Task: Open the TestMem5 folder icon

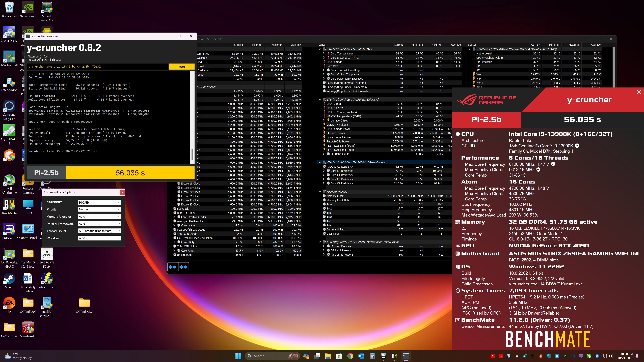Action: (28, 258)
